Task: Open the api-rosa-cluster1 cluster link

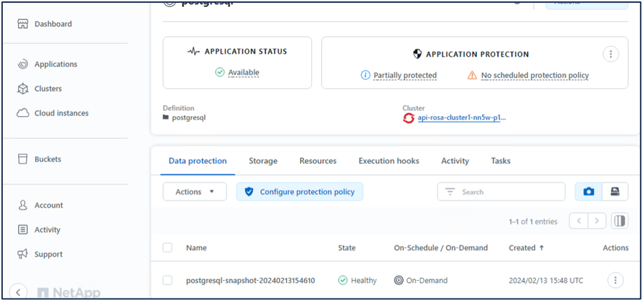Action: pos(461,118)
